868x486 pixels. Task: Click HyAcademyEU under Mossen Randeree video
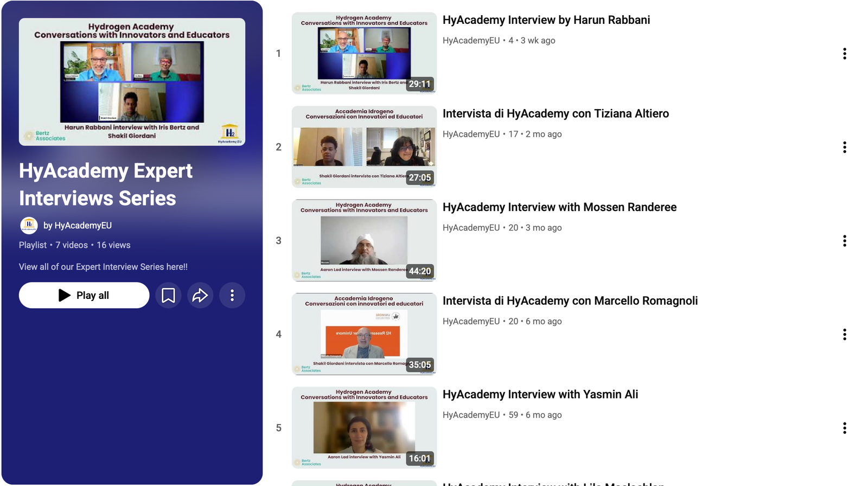(471, 227)
